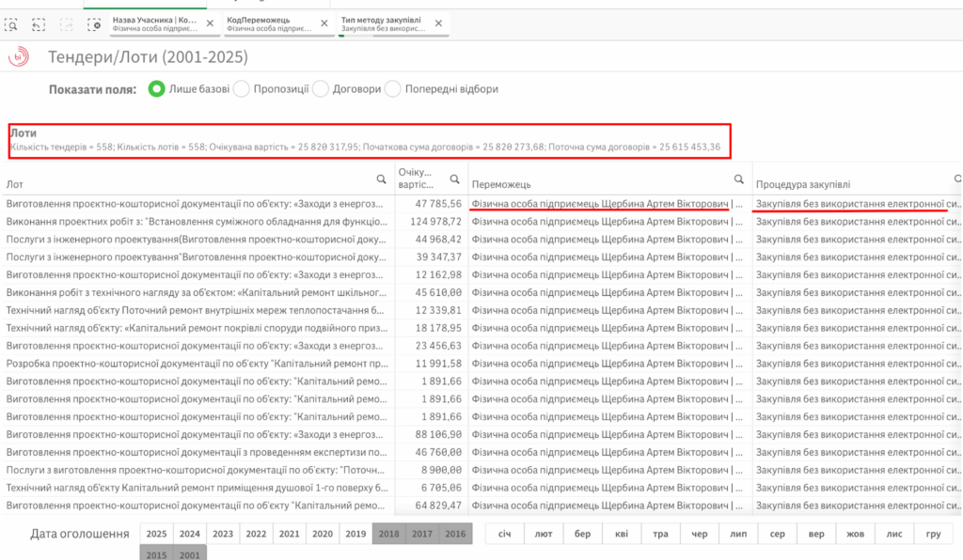Select the Лише базові radio option
The height and width of the screenshot is (560, 963).
157,89
